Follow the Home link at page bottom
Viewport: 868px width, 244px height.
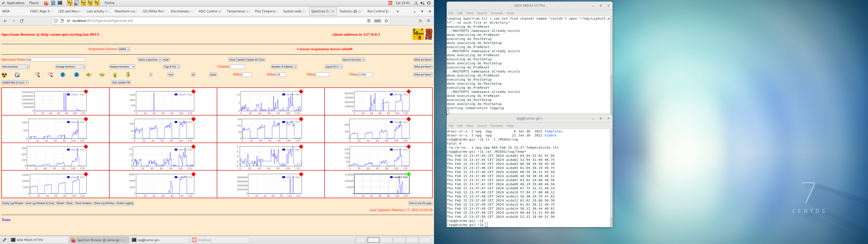6,219
